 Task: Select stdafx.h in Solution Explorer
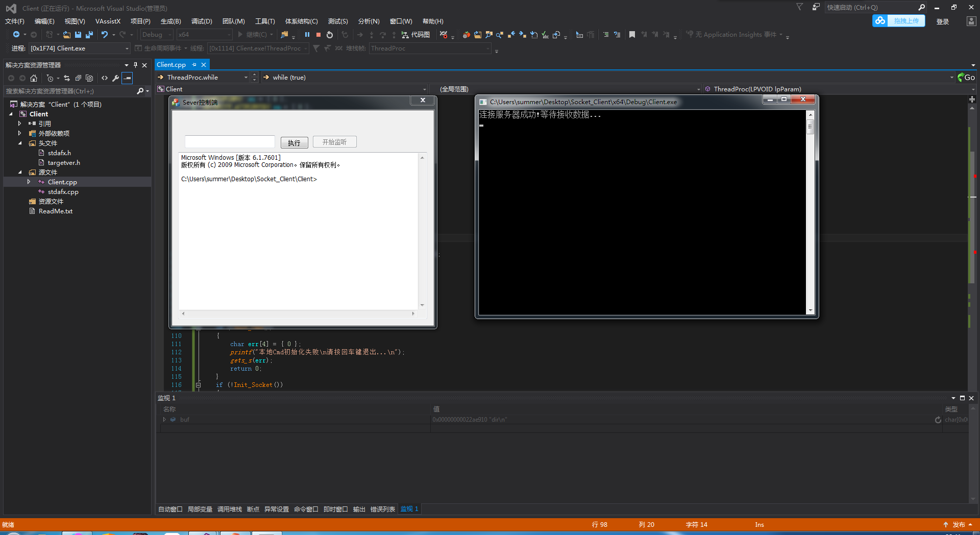[59, 153]
